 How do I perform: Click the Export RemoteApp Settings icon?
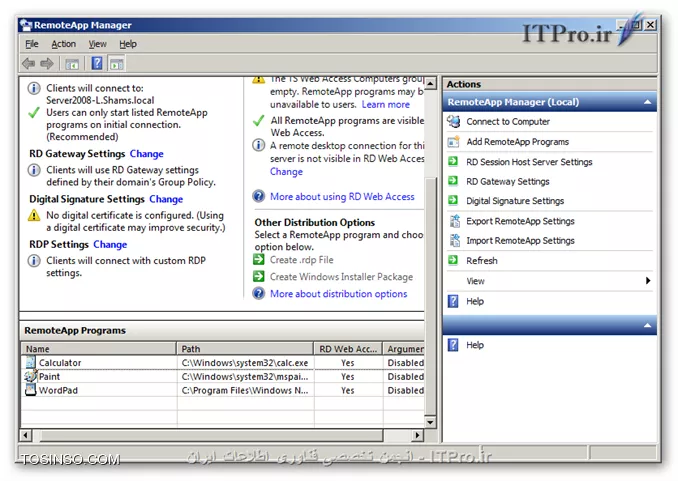pos(454,221)
